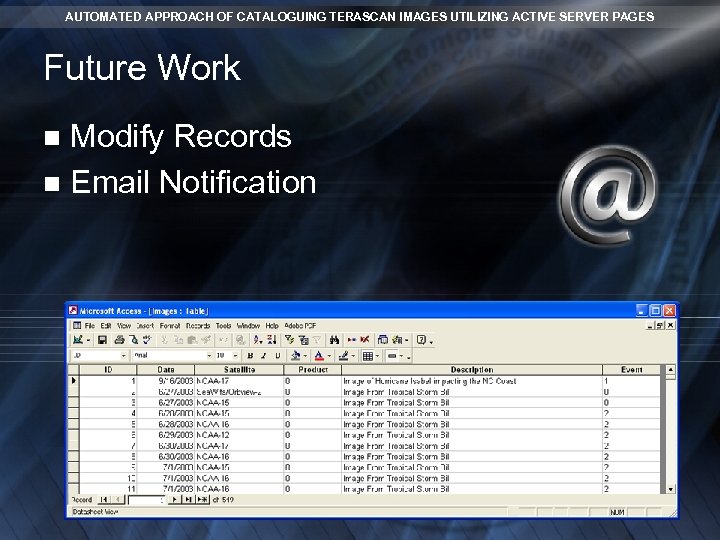Expand the New Object dropdown arrow
The width and height of the screenshot is (720, 540).
pyautogui.click(x=406, y=341)
